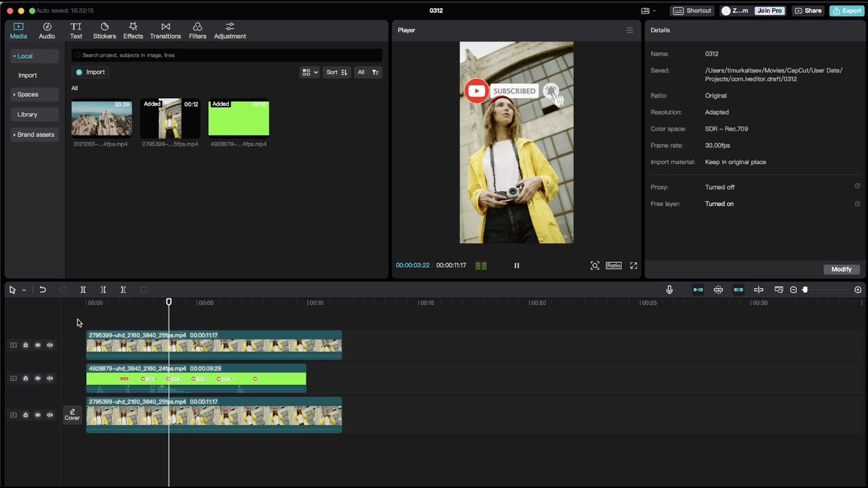Viewport: 868px width, 488px height.
Task: Toggle the main track magnet in the timeline toolbar
Action: tap(698, 289)
